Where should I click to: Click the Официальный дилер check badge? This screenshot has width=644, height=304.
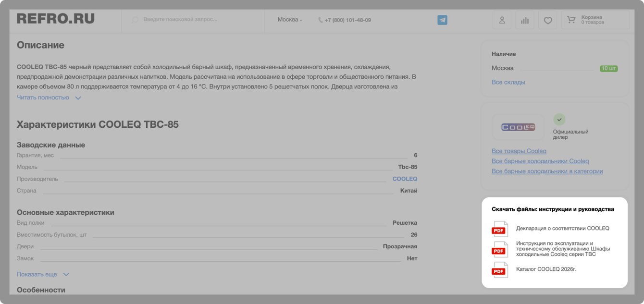(559, 120)
